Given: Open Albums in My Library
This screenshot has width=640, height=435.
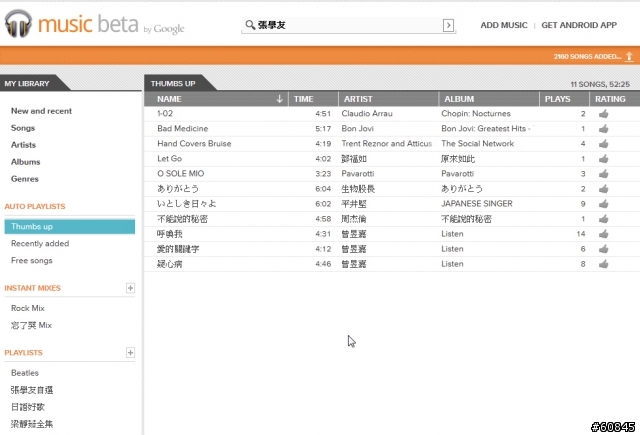Looking at the screenshot, I should click(25, 162).
